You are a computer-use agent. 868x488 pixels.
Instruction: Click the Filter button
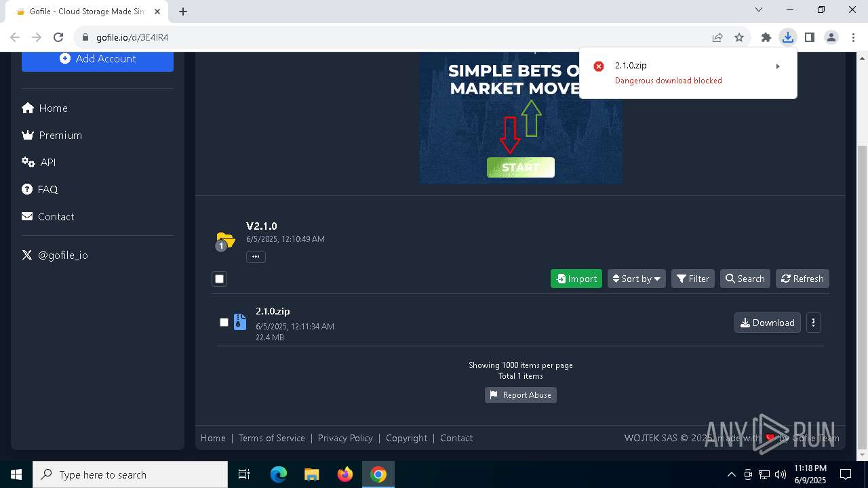(693, 279)
